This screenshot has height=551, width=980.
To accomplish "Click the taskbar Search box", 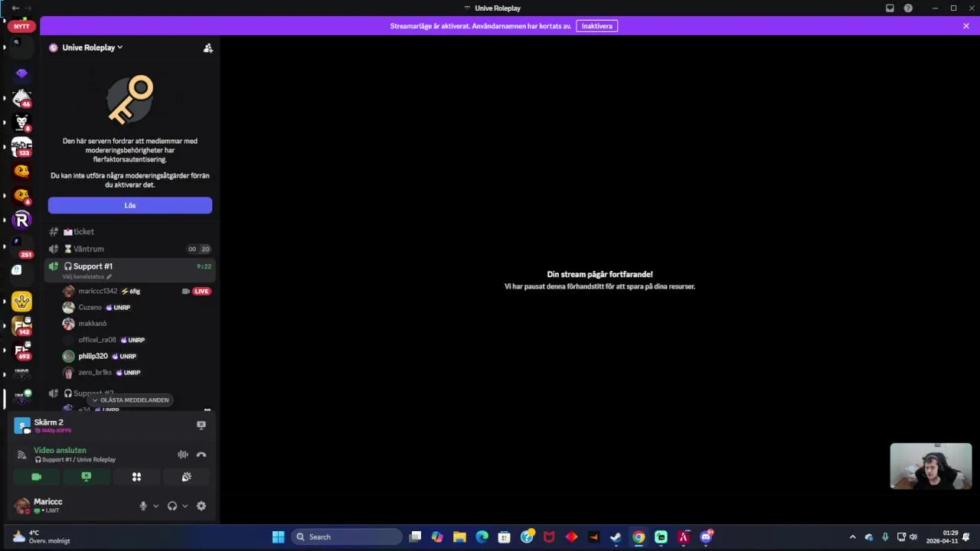I will click(x=347, y=536).
